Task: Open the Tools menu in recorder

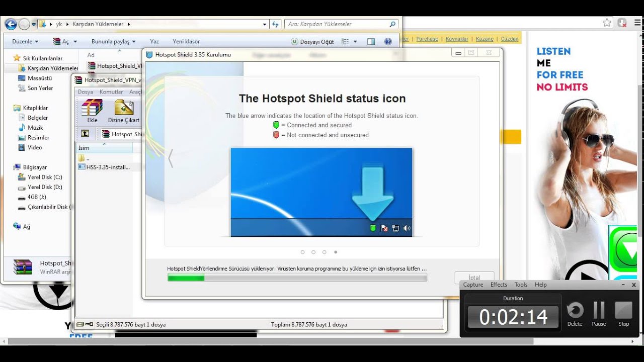Action: 521,285
